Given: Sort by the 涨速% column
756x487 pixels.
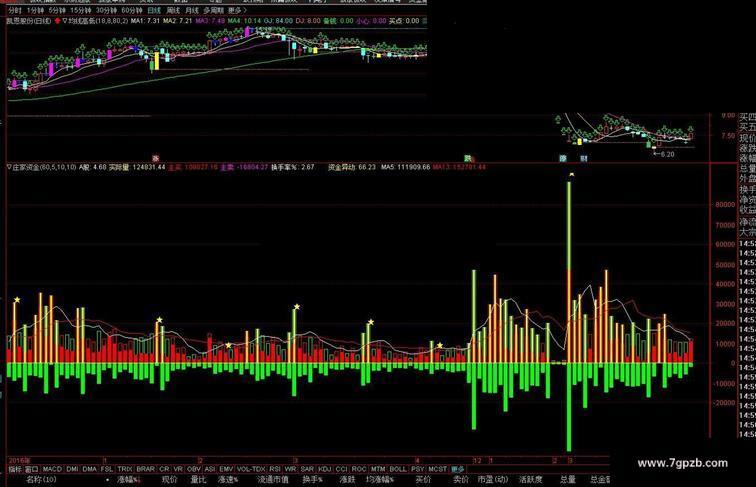Looking at the screenshot, I should coord(228,480).
